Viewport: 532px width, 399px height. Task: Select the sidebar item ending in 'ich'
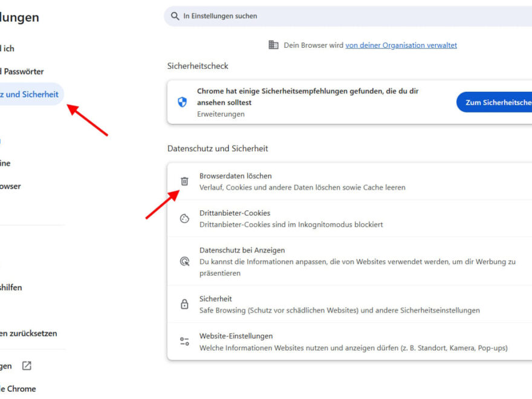coord(7,48)
